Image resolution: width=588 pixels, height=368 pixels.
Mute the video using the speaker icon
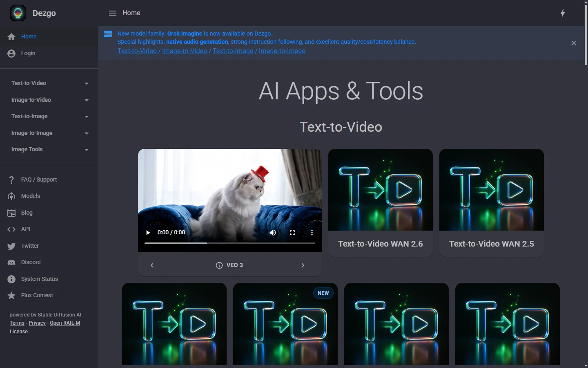[x=273, y=233]
